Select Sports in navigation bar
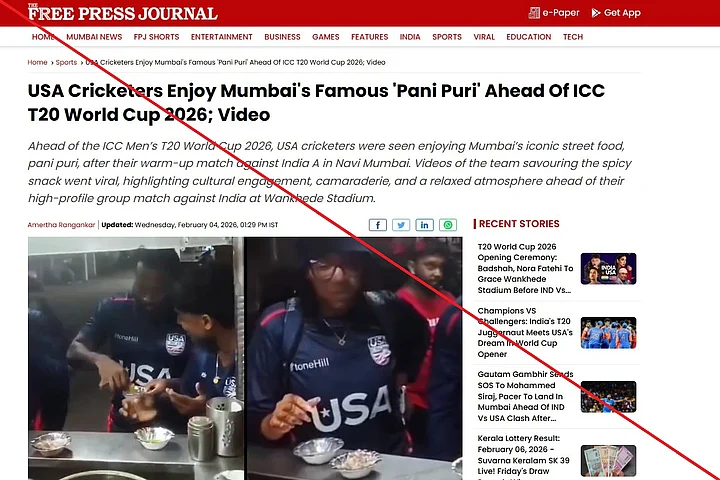The width and height of the screenshot is (720, 480). [447, 37]
